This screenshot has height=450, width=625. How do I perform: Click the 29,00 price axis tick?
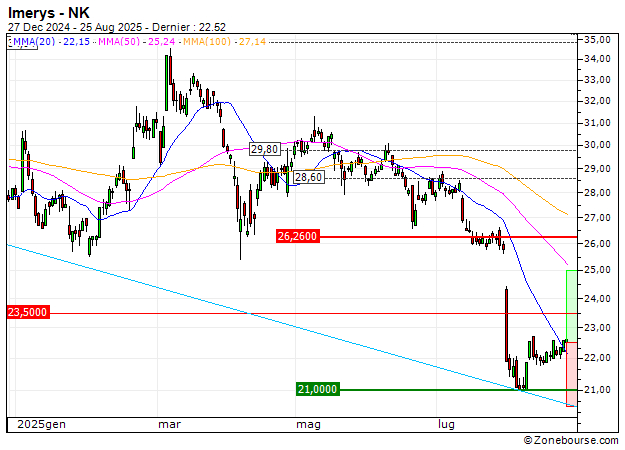click(x=597, y=169)
